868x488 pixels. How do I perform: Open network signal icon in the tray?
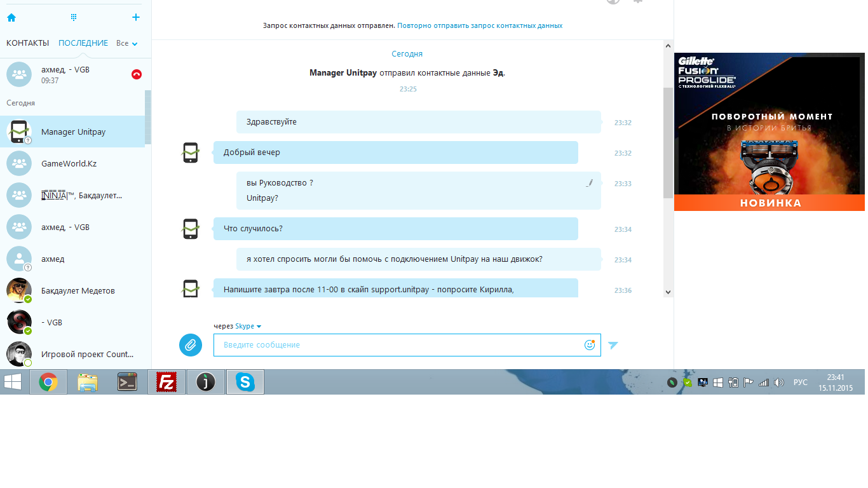764,383
